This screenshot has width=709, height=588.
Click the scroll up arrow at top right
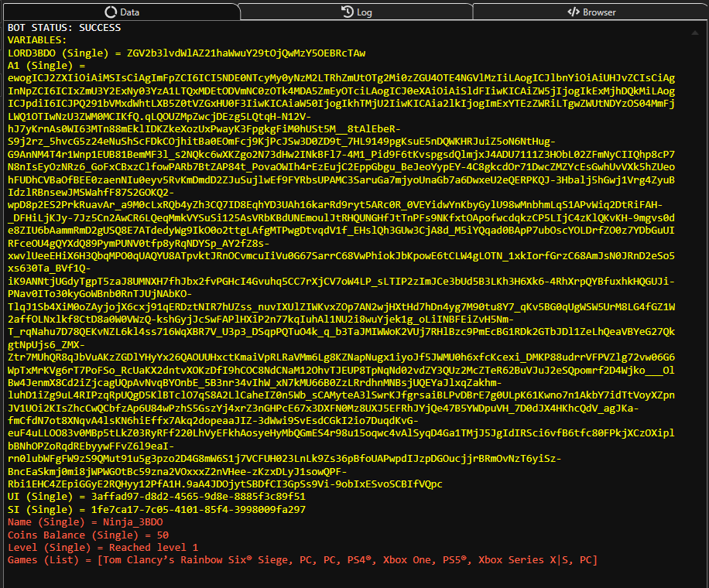(695, 32)
